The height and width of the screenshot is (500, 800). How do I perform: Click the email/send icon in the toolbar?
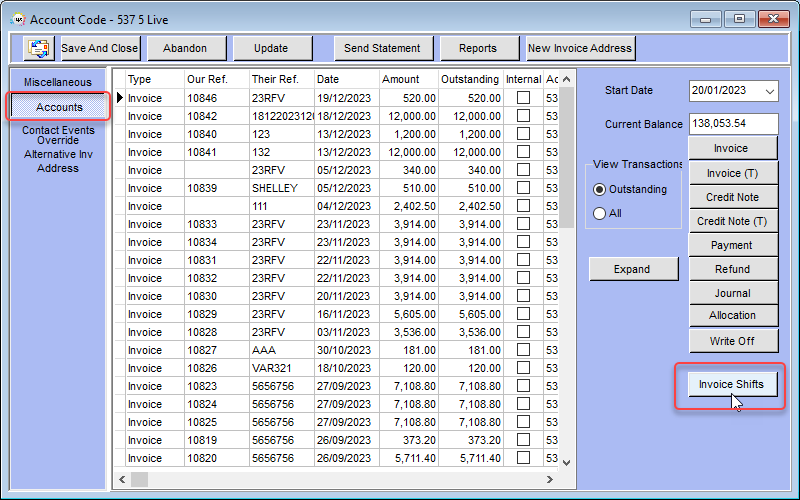[39, 48]
